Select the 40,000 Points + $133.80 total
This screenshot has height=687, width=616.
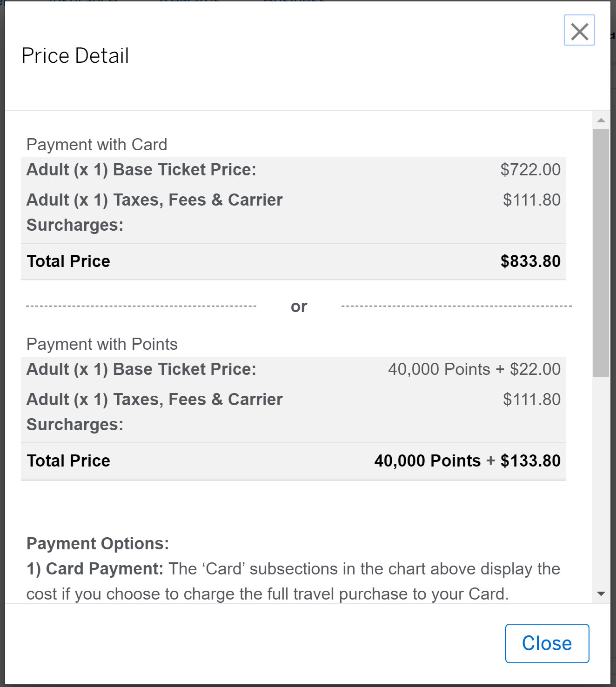coord(467,461)
